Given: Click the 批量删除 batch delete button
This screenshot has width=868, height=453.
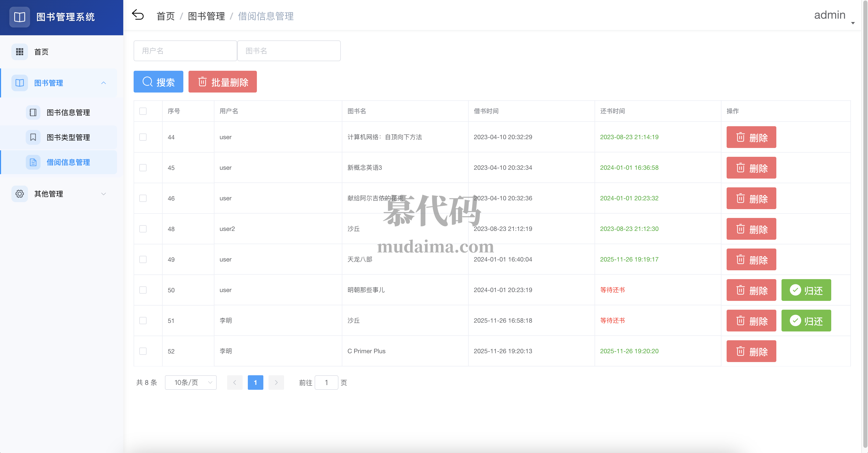Looking at the screenshot, I should [x=222, y=82].
